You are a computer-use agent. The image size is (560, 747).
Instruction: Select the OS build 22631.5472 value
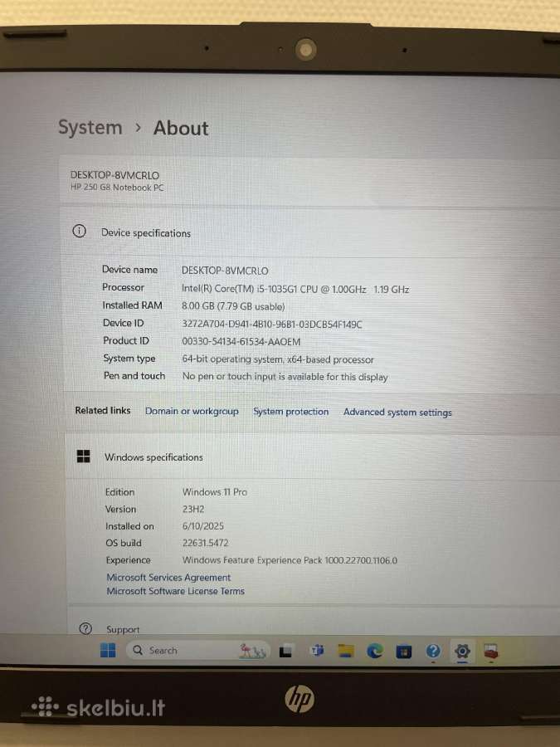click(x=205, y=543)
